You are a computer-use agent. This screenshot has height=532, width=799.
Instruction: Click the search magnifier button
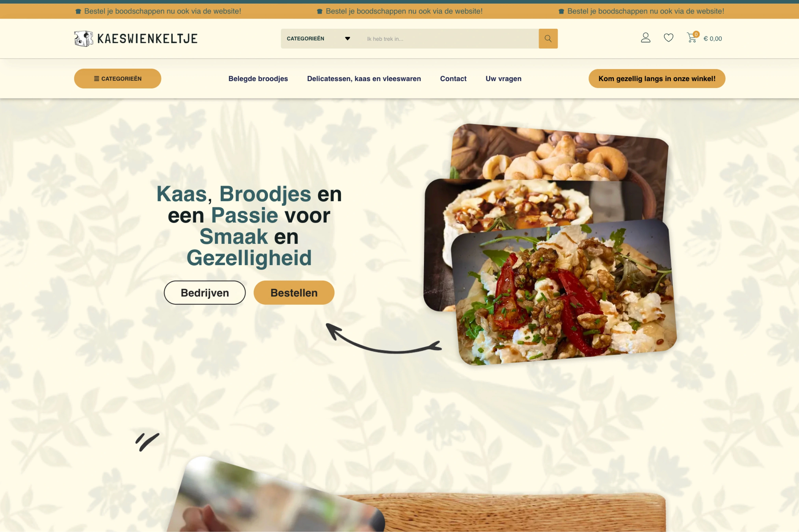[548, 39]
